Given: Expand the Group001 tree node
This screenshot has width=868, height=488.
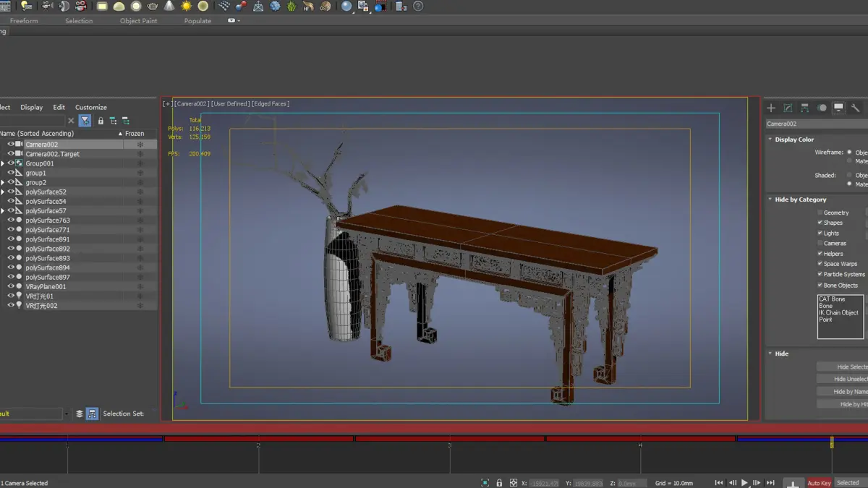Looking at the screenshot, I should click(x=3, y=163).
